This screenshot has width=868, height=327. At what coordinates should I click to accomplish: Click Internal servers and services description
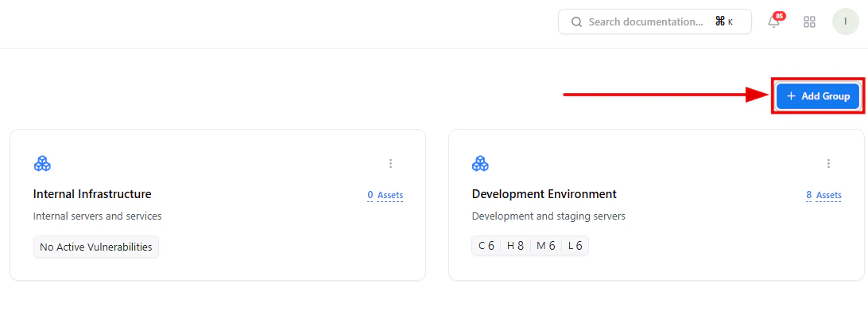tap(98, 216)
